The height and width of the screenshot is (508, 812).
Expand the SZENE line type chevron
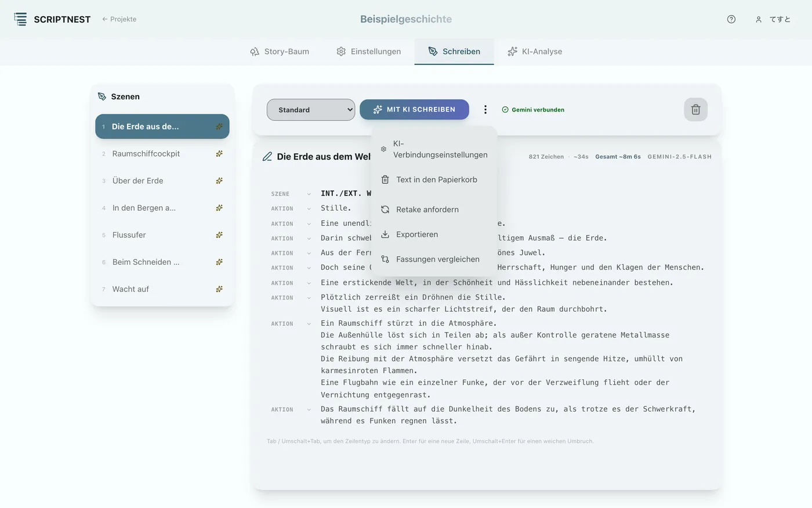click(309, 194)
